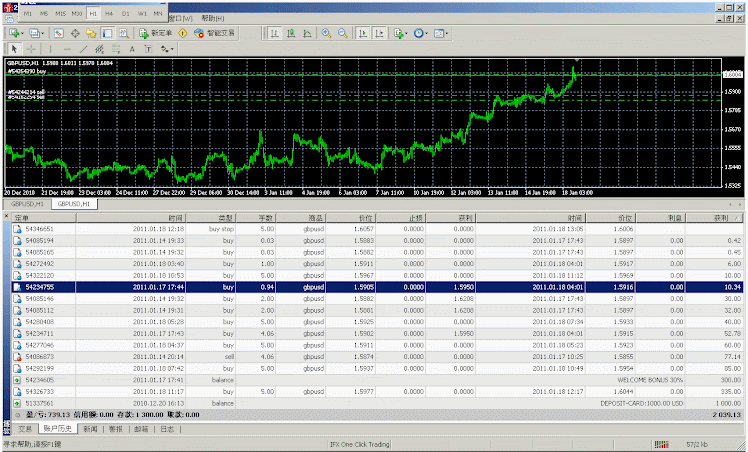748x452 pixels.
Task: Expand the Periods dropdown arrow
Action: (426, 33)
